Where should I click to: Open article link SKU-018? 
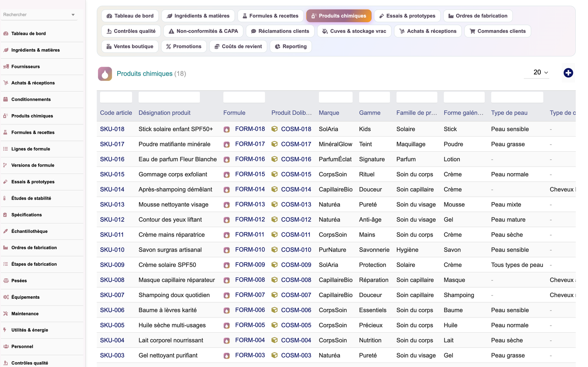click(112, 129)
